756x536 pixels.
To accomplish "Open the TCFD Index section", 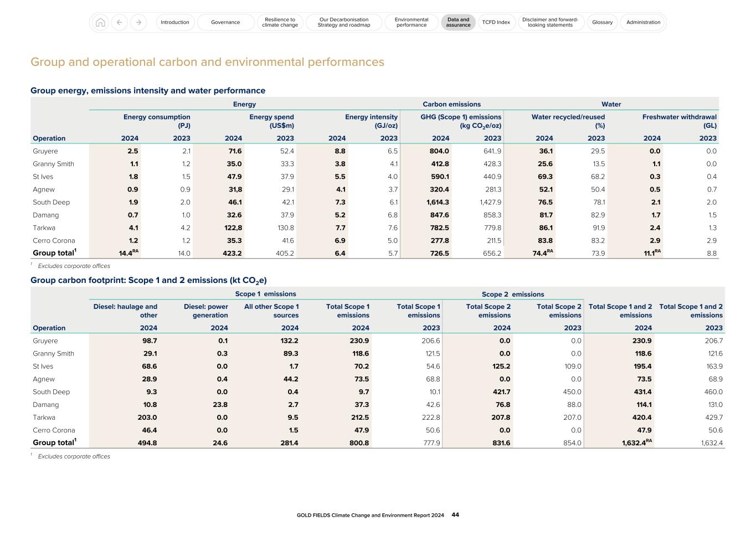I will (496, 22).
